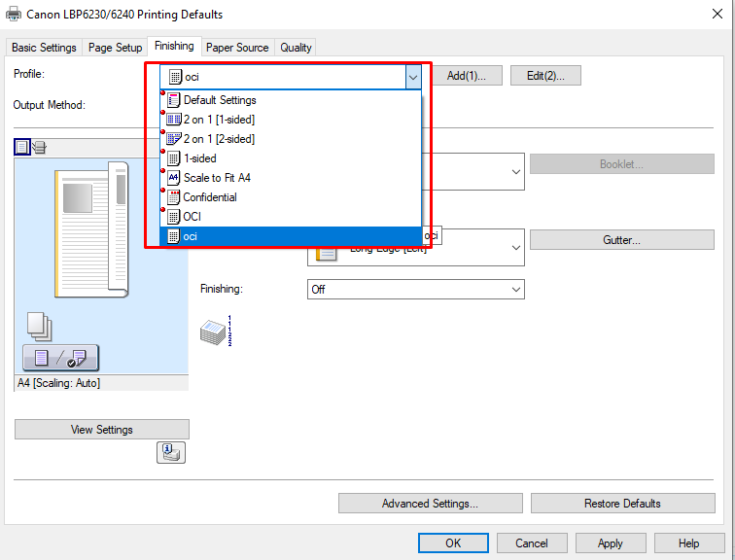735x560 pixels.
Task: Select the 1-sided profile option
Action: (x=290, y=158)
